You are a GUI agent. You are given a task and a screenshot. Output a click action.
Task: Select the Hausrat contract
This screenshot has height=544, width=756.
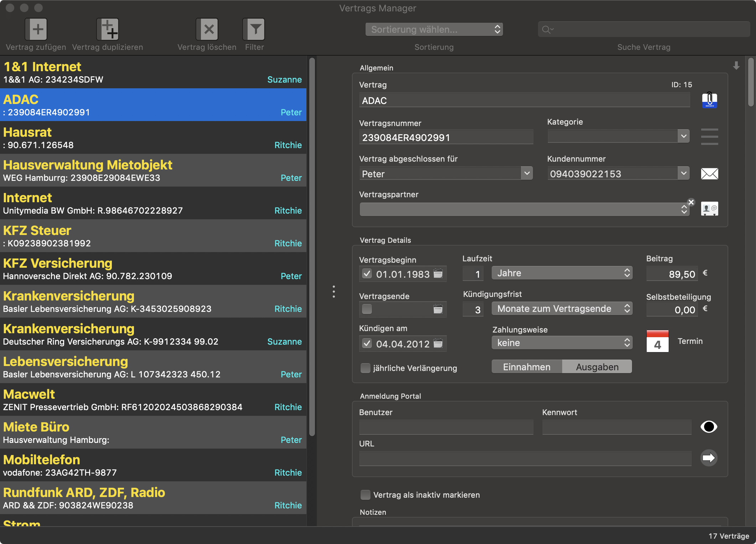(153, 137)
